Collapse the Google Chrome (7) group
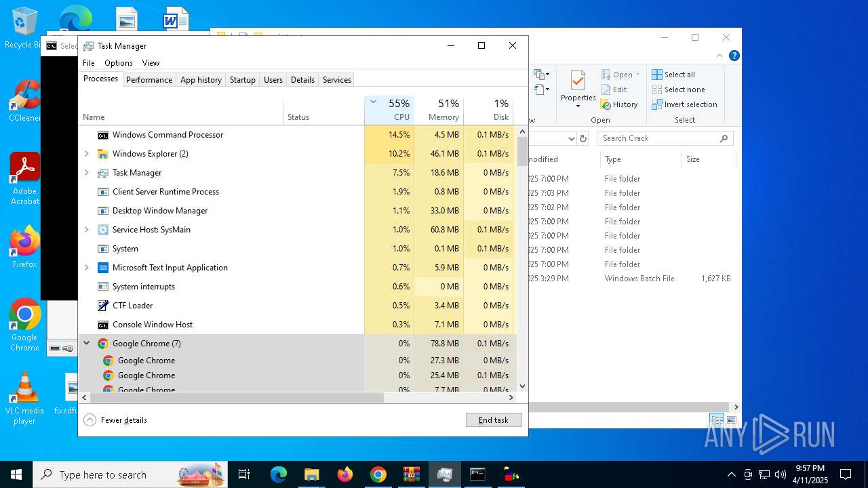The image size is (868, 488). click(x=87, y=343)
